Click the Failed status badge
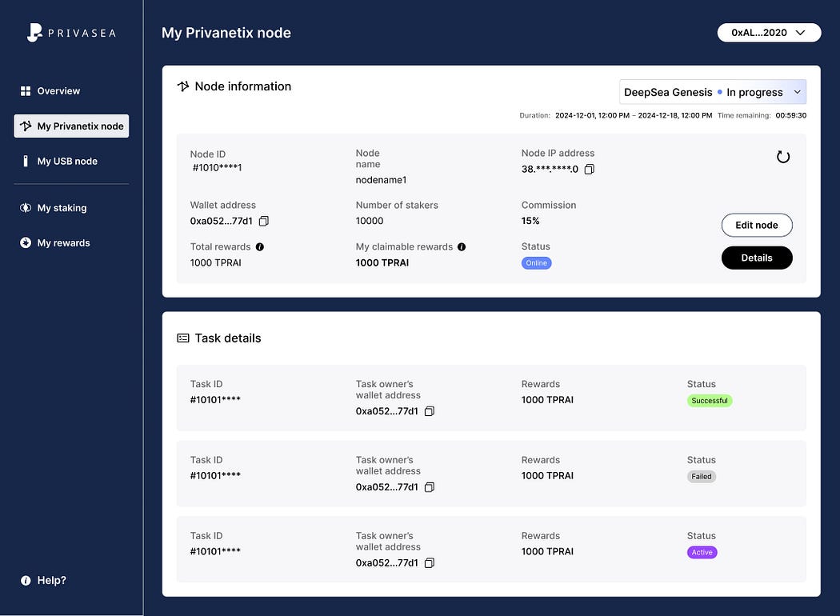The width and height of the screenshot is (840, 616). (x=702, y=477)
